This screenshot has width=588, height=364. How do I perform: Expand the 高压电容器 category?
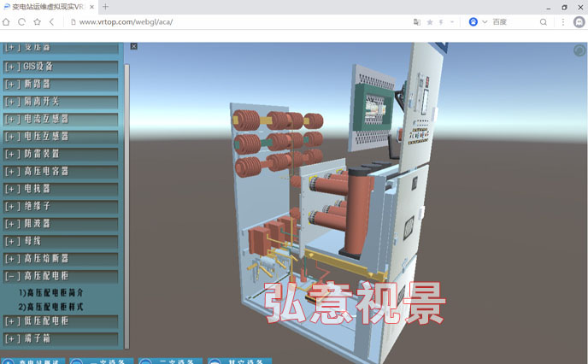61,172
